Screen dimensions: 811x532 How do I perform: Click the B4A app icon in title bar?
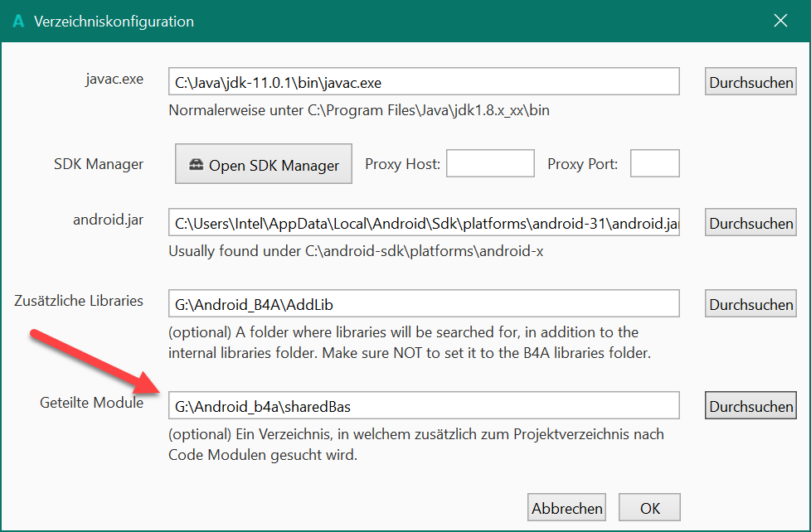tap(18, 22)
